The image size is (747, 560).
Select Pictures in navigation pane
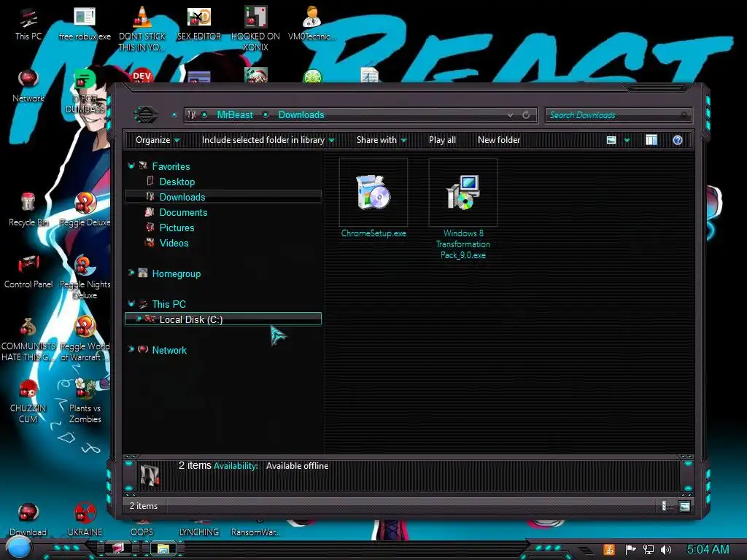(177, 227)
